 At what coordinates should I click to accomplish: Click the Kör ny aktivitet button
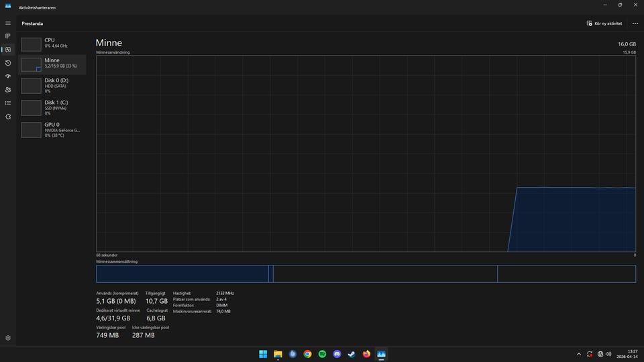(604, 23)
